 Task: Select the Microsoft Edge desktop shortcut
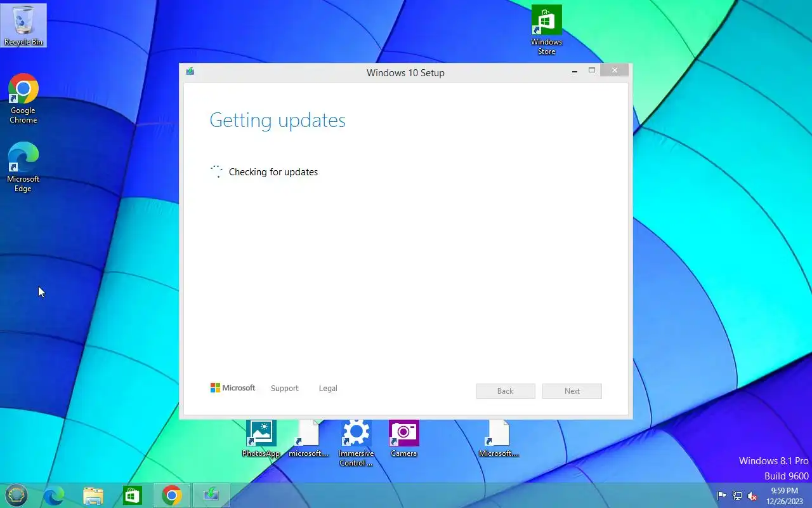coord(23,167)
